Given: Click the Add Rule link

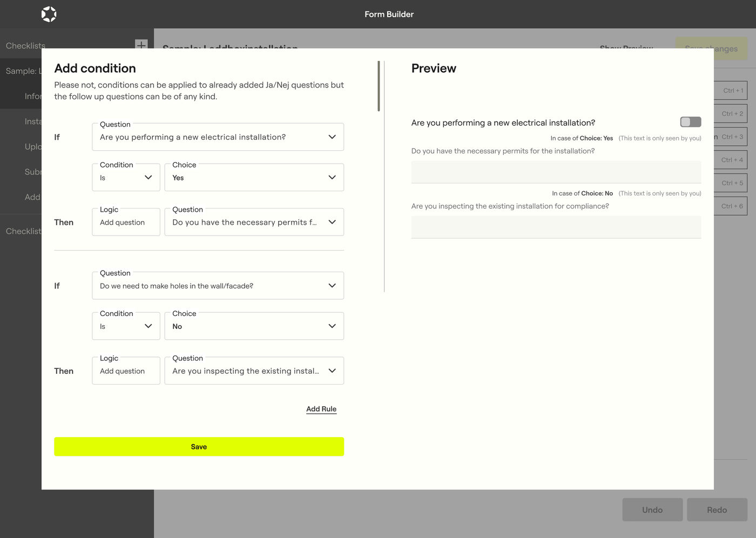Looking at the screenshot, I should 321,409.
